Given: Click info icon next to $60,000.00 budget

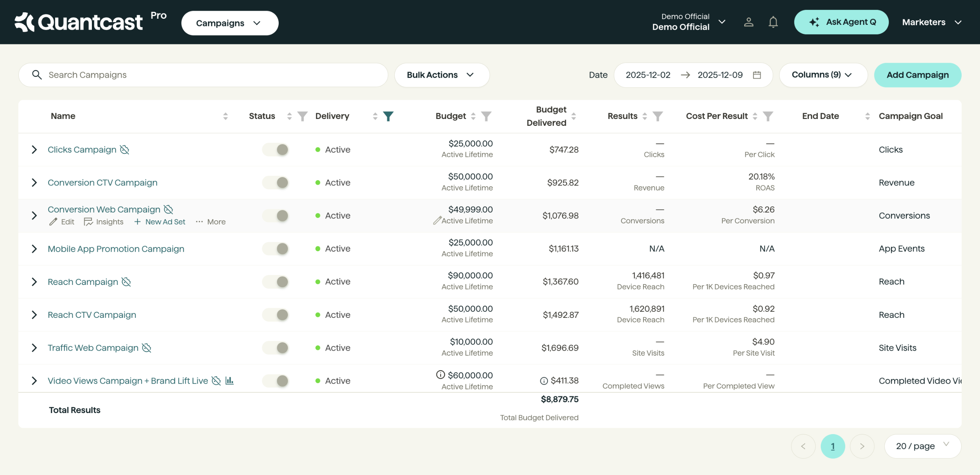Looking at the screenshot, I should coord(440,375).
